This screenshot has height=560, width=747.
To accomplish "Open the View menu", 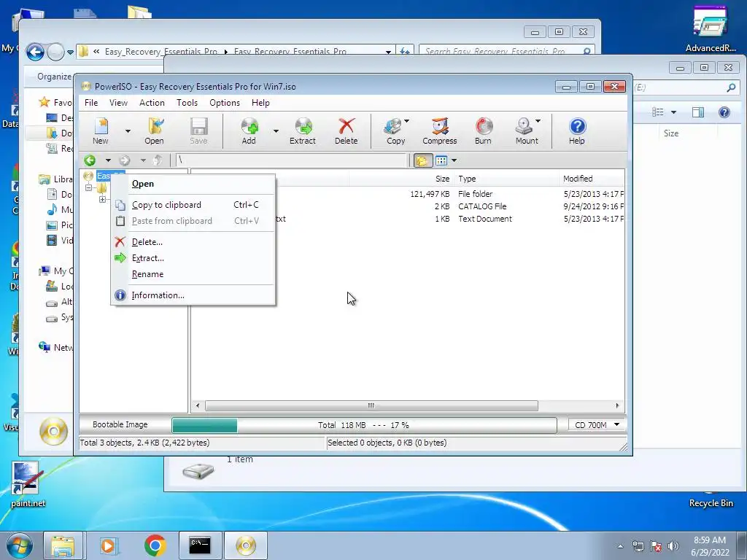I will [118, 103].
